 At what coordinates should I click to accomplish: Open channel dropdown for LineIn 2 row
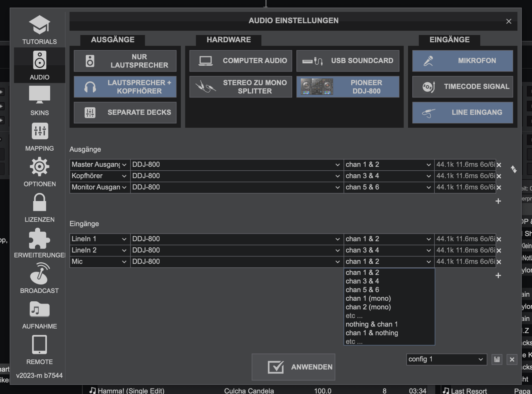point(389,251)
